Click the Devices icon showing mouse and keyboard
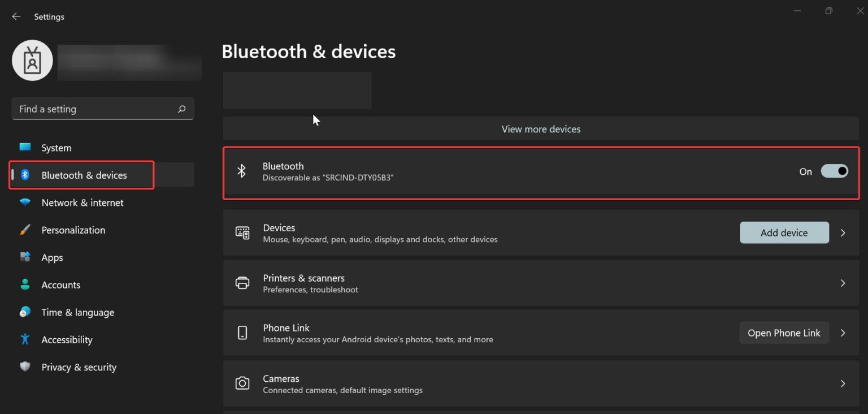 point(242,232)
